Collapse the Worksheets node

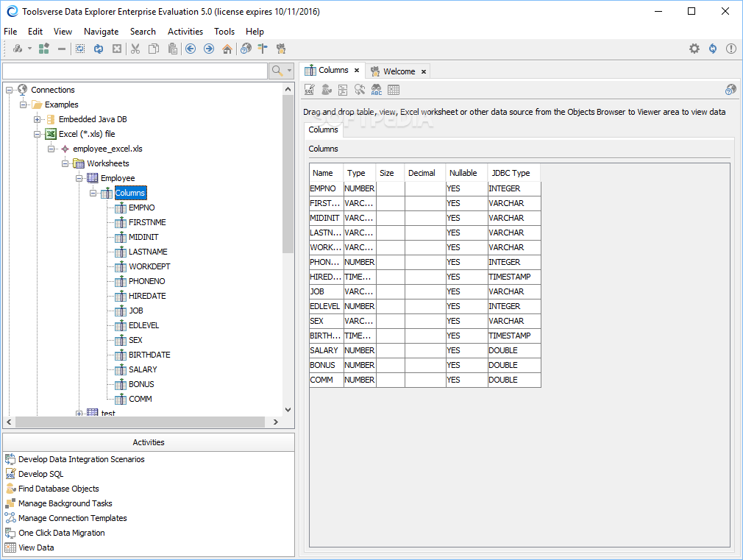[65, 163]
